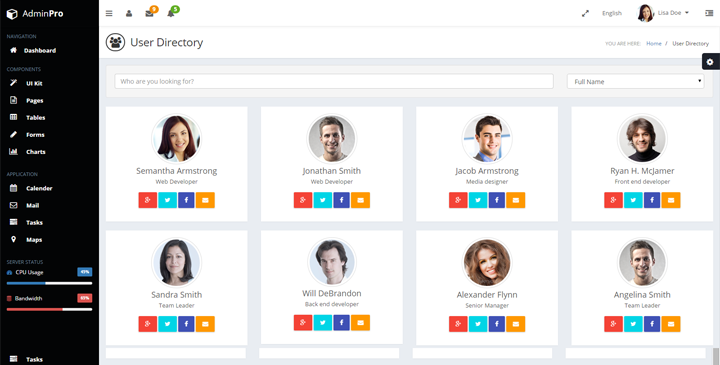Expand the Lisa Doe account menu

pos(663,13)
